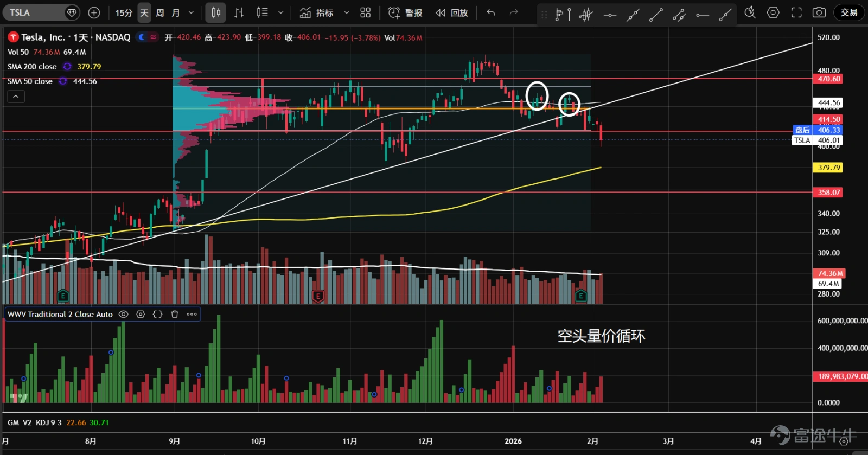Click the earnings E marker near February
The height and width of the screenshot is (455, 868).
(581, 296)
